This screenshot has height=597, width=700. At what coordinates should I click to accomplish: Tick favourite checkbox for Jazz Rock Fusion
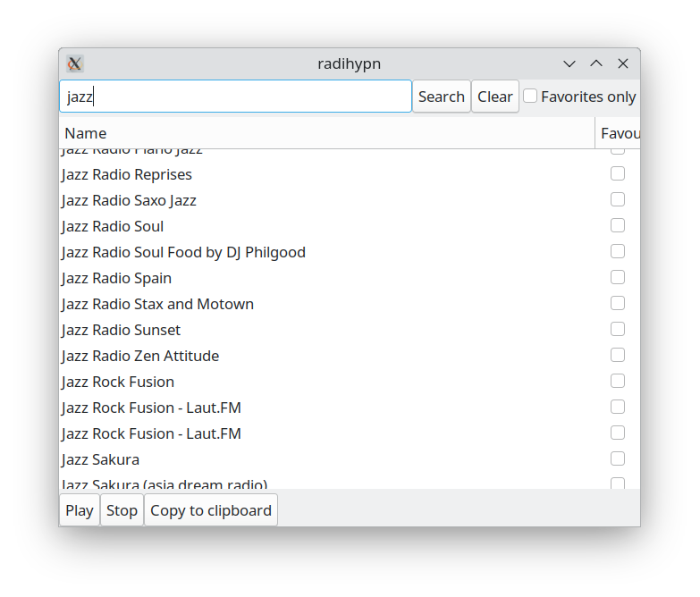click(618, 381)
